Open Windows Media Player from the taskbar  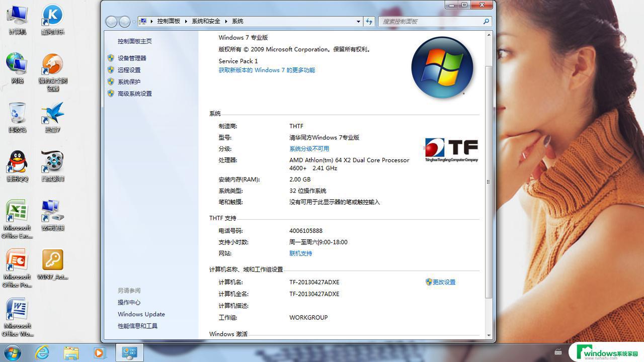tap(99, 352)
